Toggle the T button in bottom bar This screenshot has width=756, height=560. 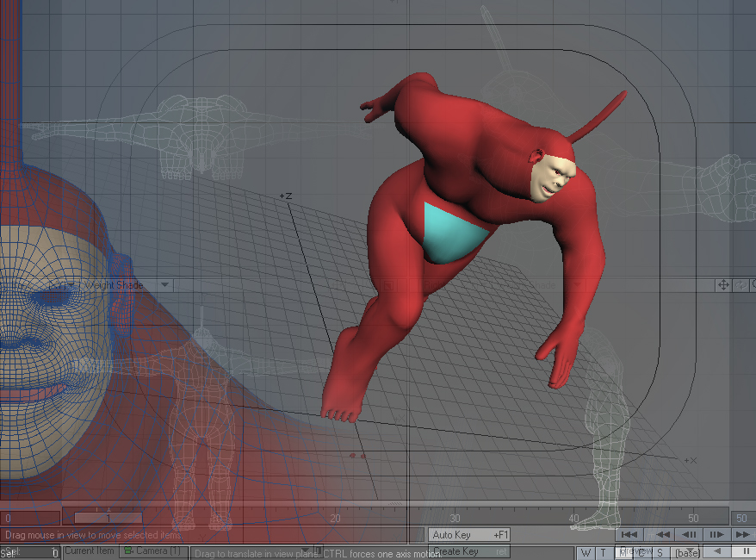(603, 553)
